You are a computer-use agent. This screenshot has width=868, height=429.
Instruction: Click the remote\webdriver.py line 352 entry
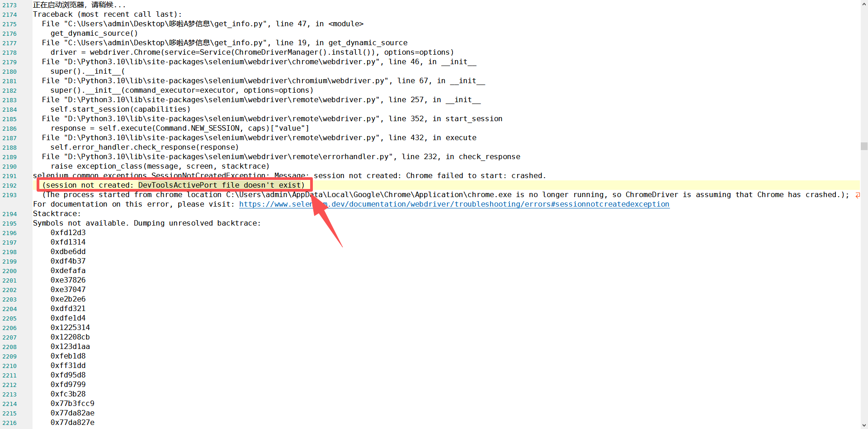point(272,119)
